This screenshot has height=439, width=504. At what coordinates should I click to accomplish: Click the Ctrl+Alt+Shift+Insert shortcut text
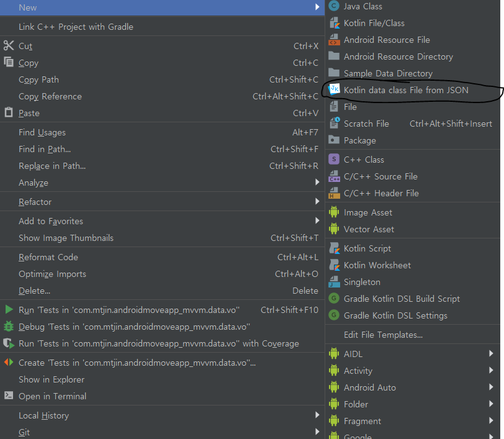click(x=451, y=124)
